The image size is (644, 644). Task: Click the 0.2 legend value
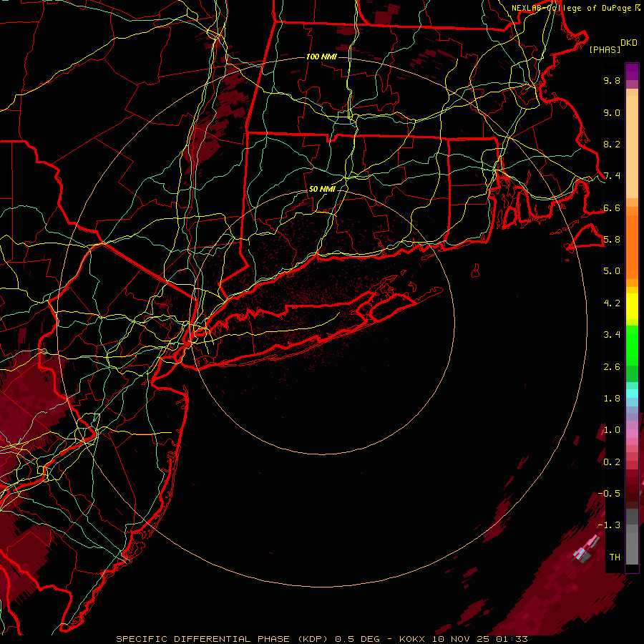(x=612, y=462)
